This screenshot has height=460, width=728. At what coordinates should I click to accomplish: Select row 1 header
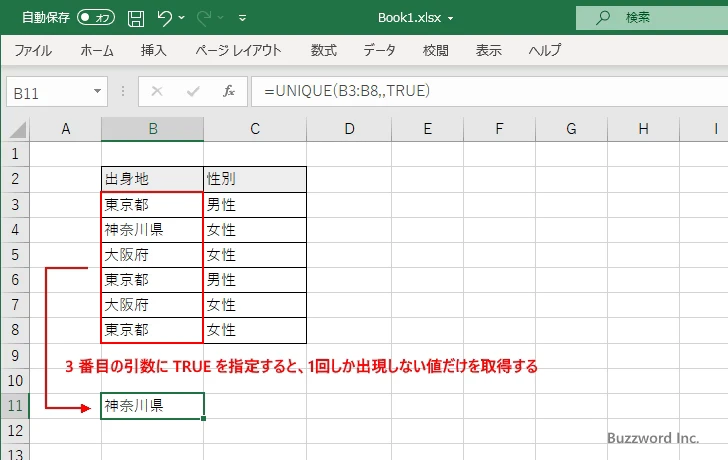(15, 154)
